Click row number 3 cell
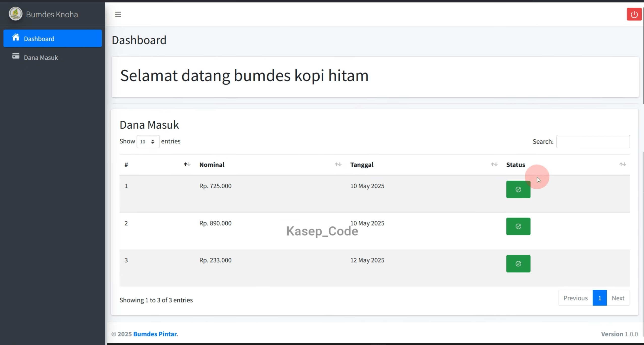Screen dimensions: 644x345 click(x=126, y=260)
